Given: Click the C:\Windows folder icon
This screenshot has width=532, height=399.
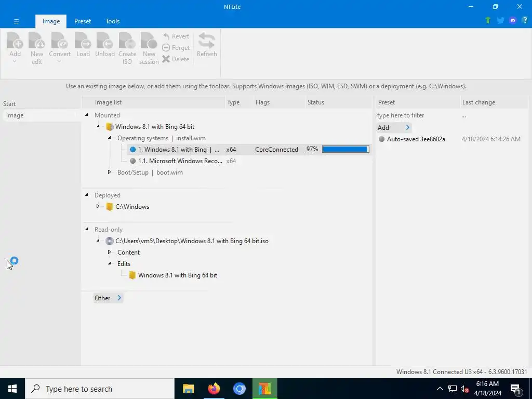Looking at the screenshot, I should (x=109, y=207).
